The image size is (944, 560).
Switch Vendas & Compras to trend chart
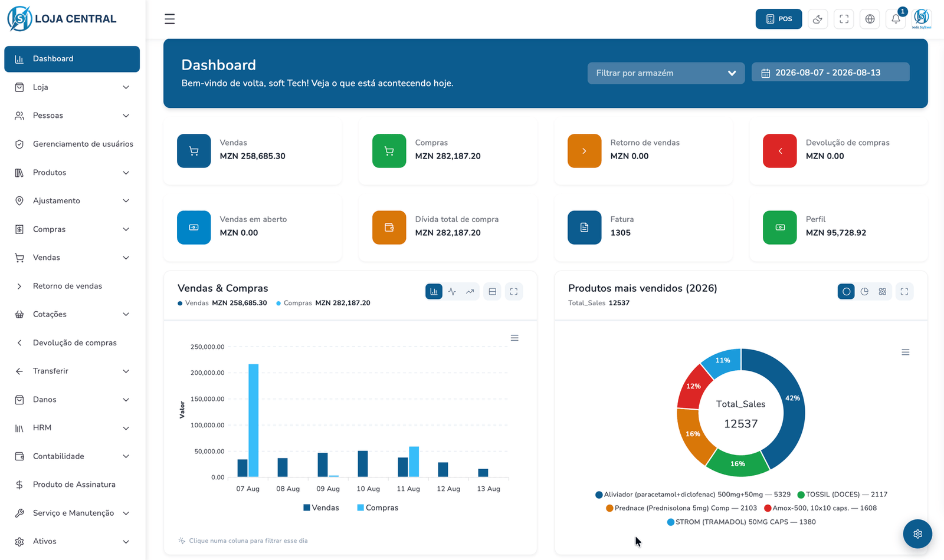(470, 291)
